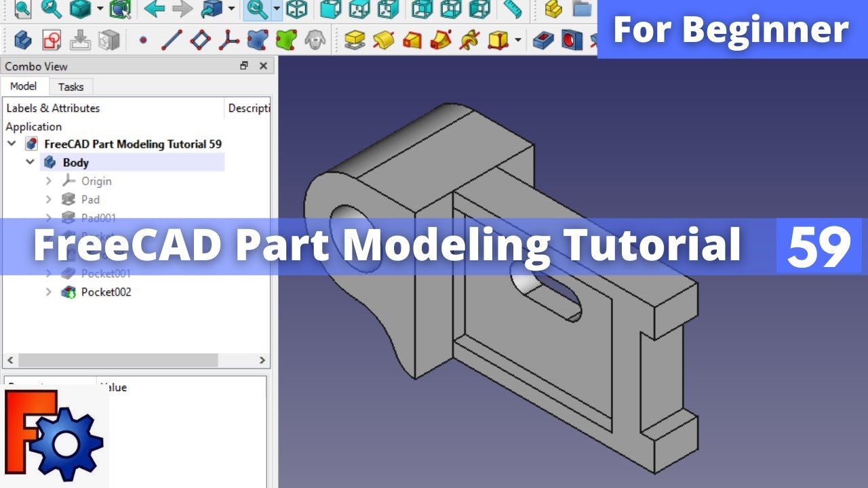Set the bottom view

click(x=450, y=9)
